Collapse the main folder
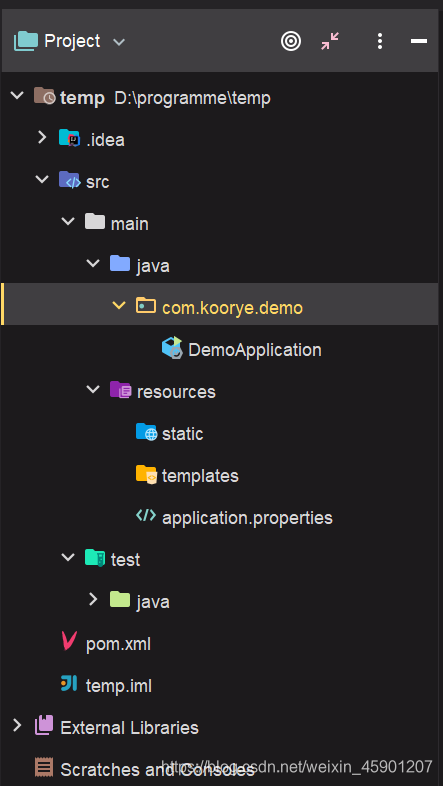This screenshot has height=786, width=443. point(68,221)
